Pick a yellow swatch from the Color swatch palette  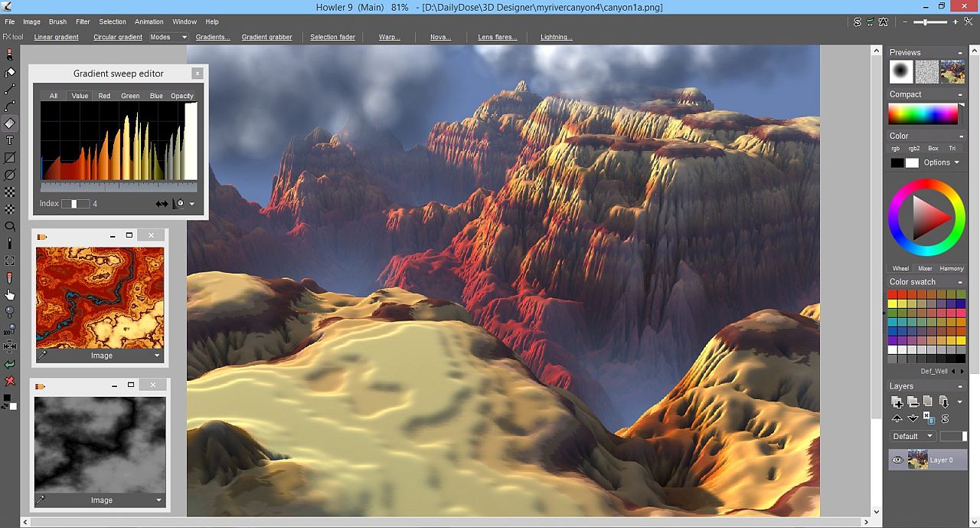pyautogui.click(x=894, y=303)
